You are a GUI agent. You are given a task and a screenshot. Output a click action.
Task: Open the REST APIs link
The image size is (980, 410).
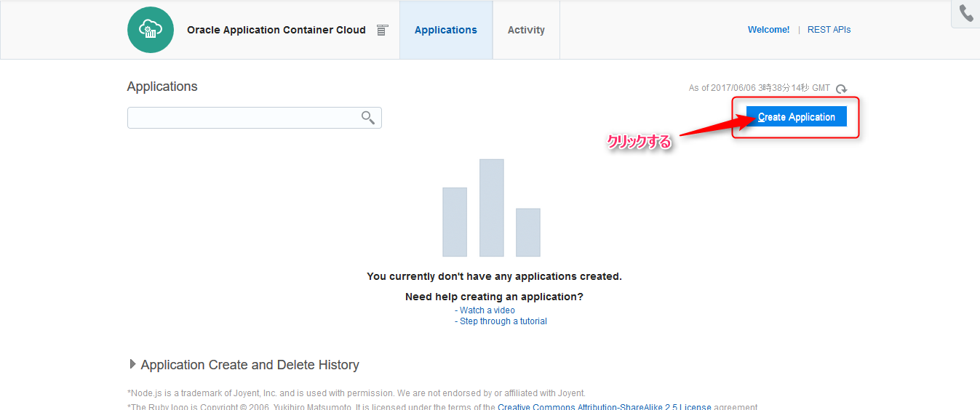click(x=829, y=30)
